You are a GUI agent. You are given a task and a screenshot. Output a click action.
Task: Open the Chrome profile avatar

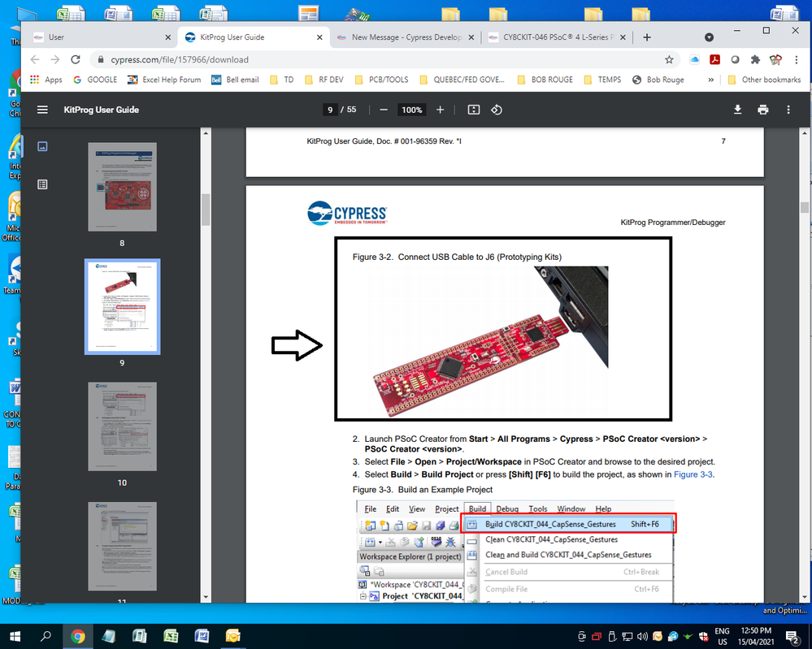pos(775,59)
